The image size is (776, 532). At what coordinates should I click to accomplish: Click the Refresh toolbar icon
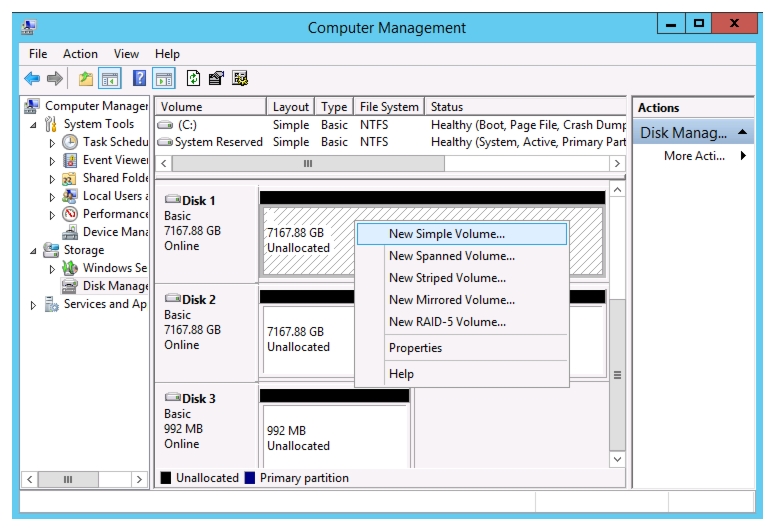coord(193,78)
